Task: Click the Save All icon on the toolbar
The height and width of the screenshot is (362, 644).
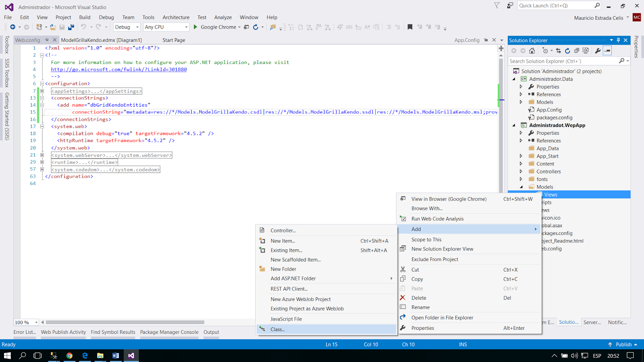Action: 71,27
